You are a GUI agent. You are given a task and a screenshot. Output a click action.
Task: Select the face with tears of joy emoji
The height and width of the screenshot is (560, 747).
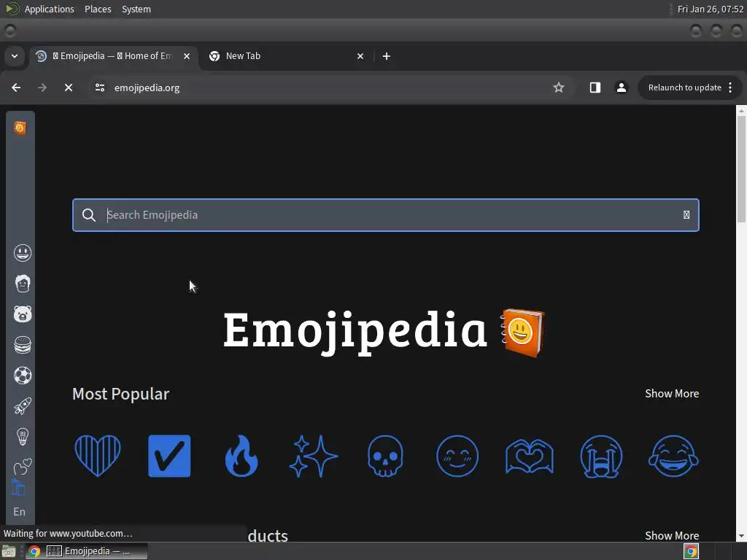673,456
